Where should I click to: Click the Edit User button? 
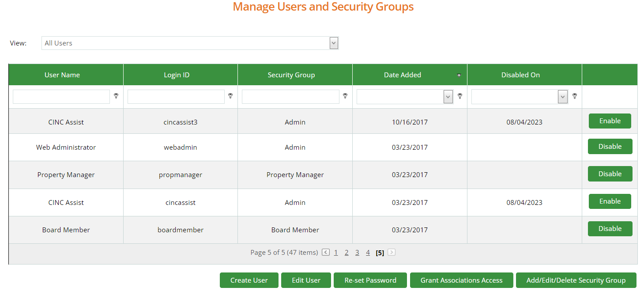click(306, 280)
